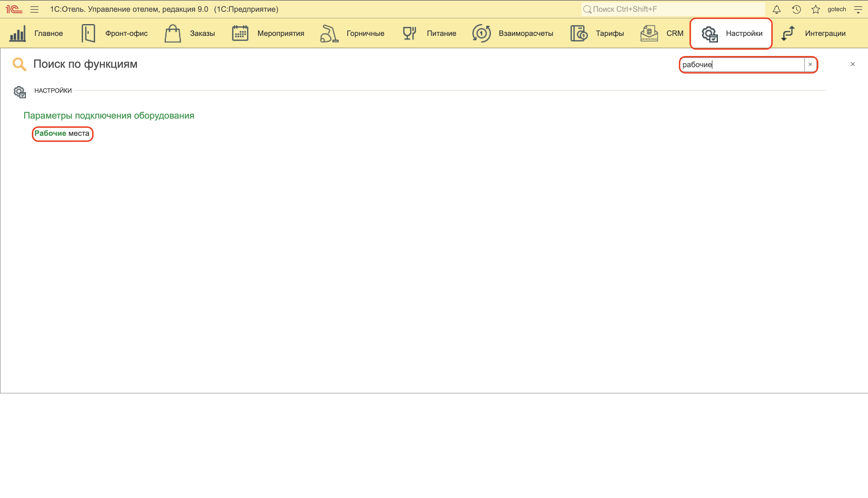Open the Горничные section

pos(365,34)
